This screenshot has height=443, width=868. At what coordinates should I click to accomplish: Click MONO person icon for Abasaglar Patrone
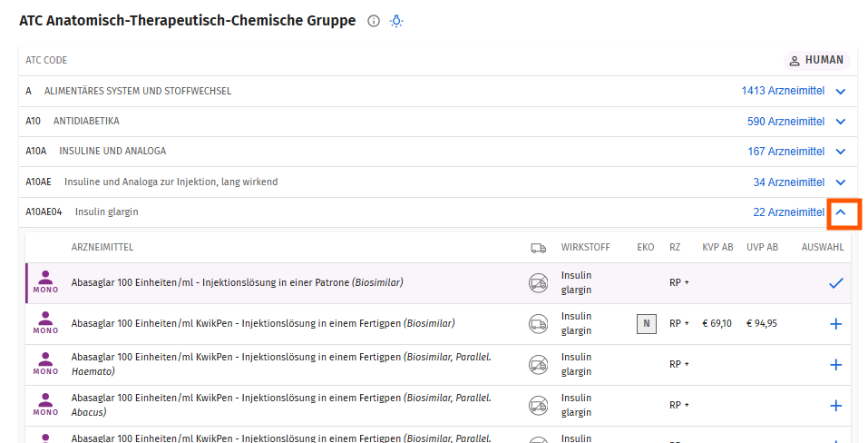tap(45, 282)
